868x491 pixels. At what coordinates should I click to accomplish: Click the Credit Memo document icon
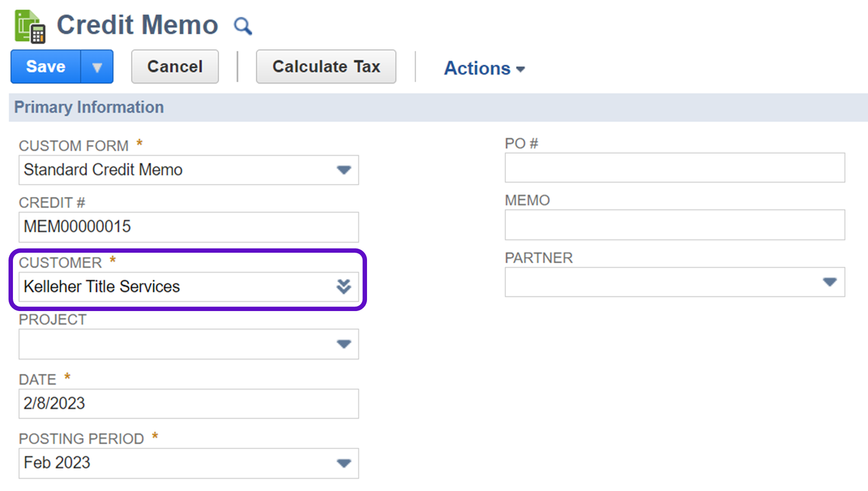tap(30, 26)
